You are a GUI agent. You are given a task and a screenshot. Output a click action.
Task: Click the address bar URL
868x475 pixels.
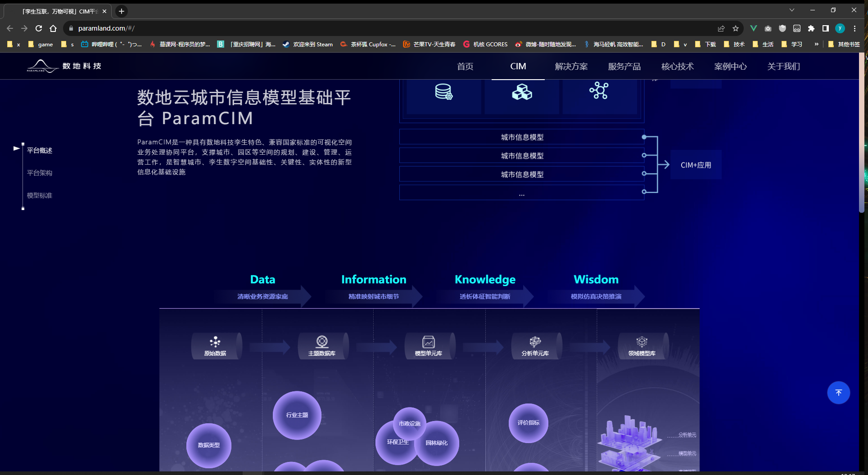tap(106, 28)
